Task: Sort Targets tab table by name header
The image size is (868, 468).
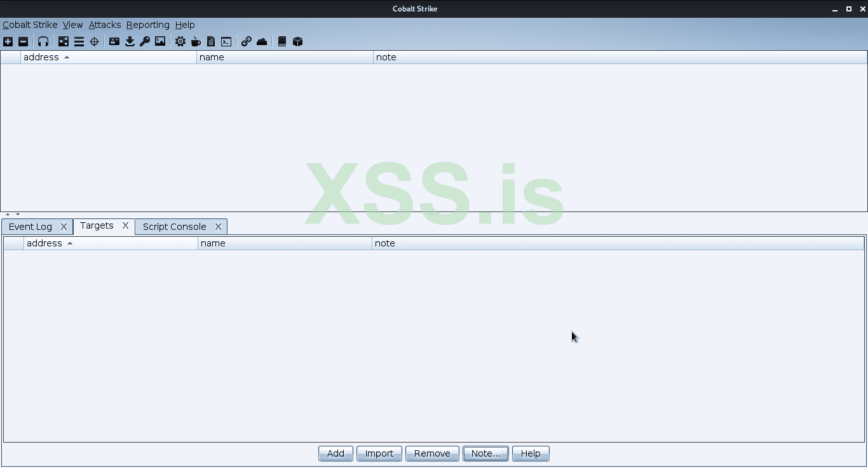Action: tap(285, 243)
